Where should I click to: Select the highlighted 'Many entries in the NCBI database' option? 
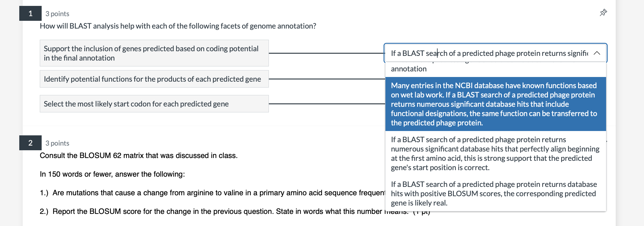click(494, 104)
